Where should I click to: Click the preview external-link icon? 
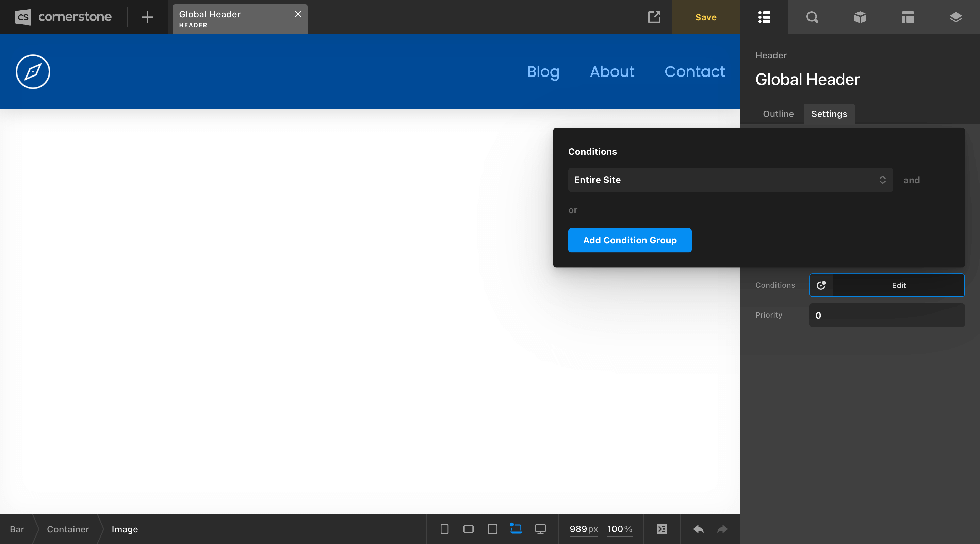point(654,17)
